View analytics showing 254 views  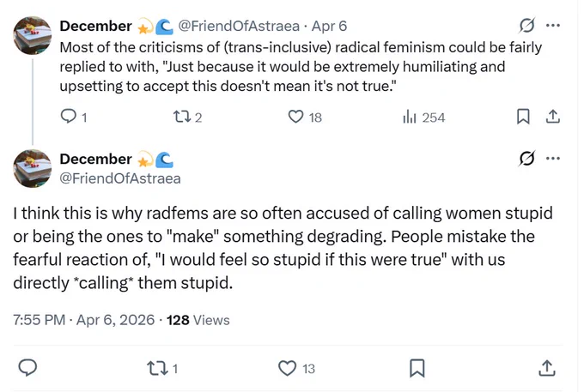click(x=424, y=118)
